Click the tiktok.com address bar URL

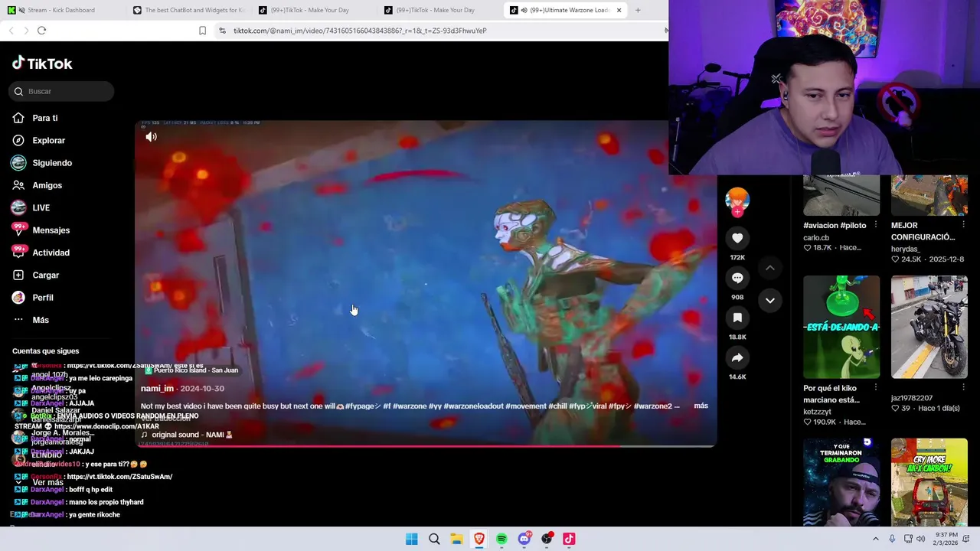point(360,31)
